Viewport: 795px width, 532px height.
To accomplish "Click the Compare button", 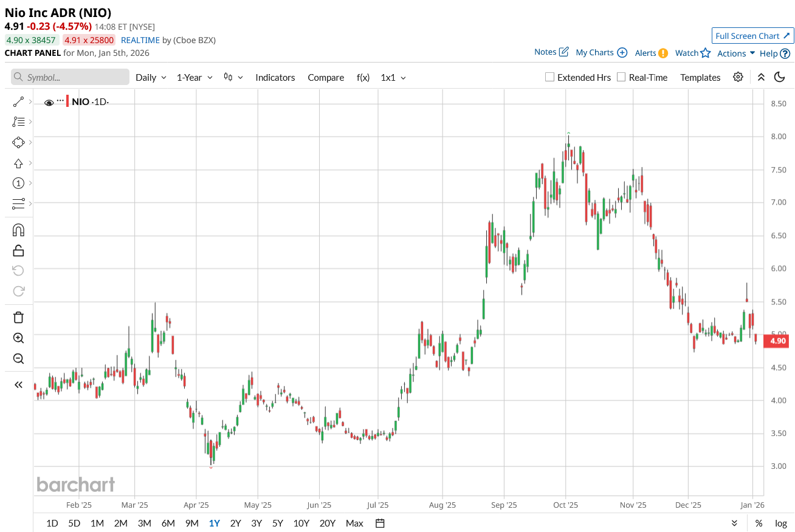I will (x=326, y=77).
